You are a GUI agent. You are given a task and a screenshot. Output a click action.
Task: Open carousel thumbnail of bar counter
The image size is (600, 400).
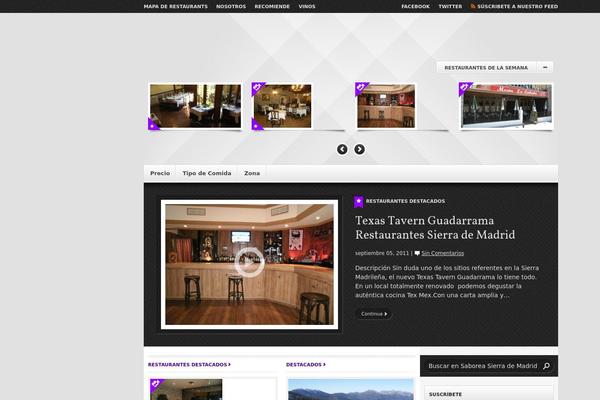pyautogui.click(x=386, y=106)
